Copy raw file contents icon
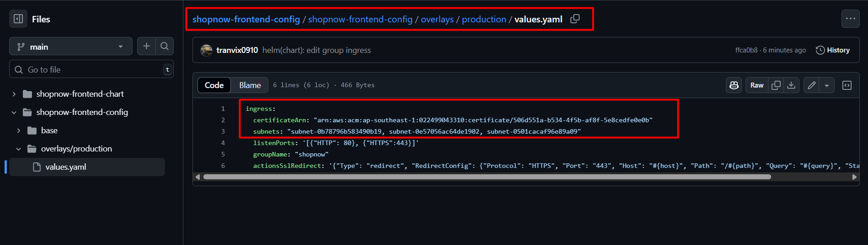This screenshot has height=245, width=868. coord(776,85)
